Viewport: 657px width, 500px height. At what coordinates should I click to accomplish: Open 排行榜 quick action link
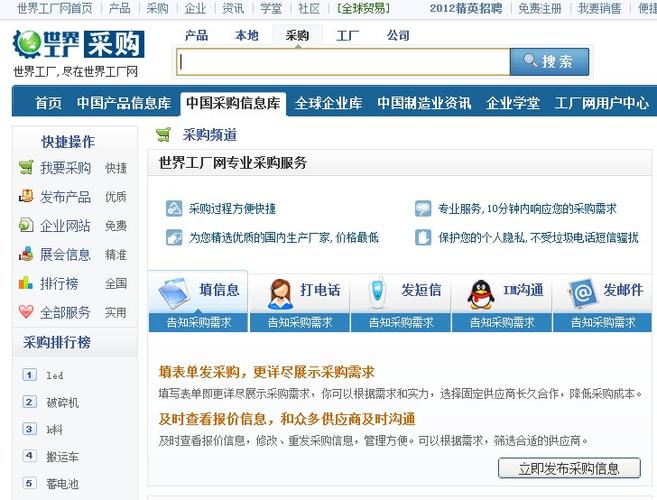[x=59, y=283]
